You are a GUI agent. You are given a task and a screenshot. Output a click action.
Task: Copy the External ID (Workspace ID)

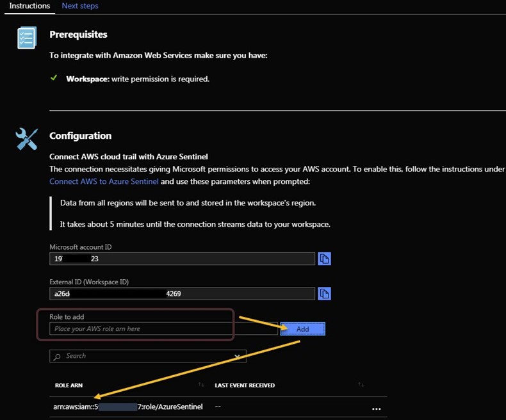(324, 293)
